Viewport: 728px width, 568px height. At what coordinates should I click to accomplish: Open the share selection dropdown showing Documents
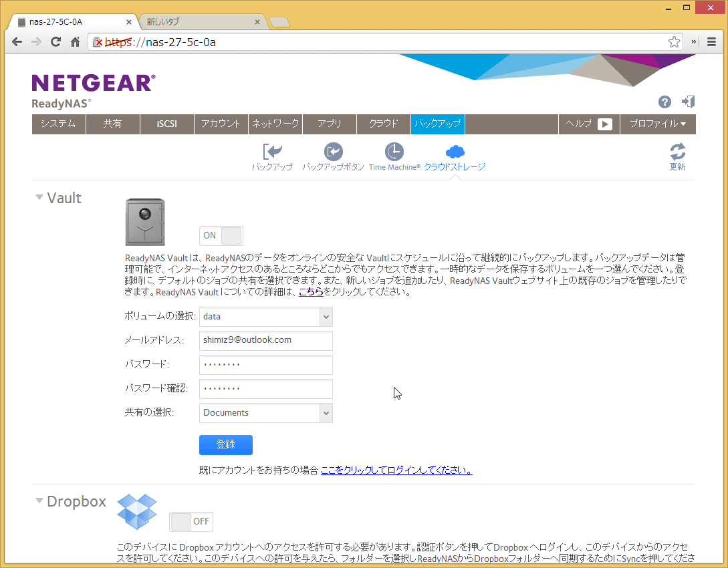(x=265, y=413)
